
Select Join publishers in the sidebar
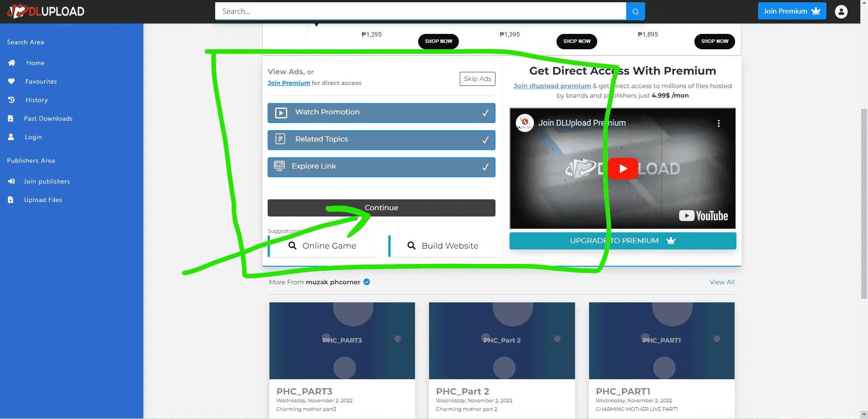[47, 181]
